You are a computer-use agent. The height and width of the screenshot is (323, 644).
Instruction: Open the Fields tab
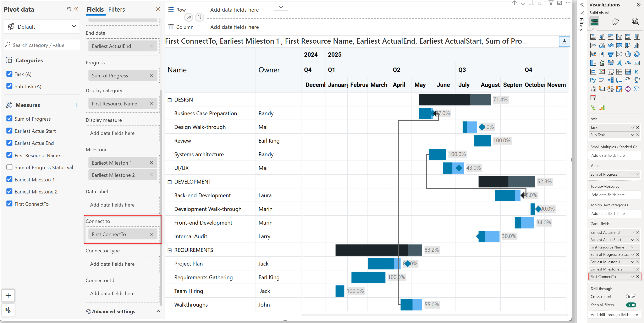[95, 10]
